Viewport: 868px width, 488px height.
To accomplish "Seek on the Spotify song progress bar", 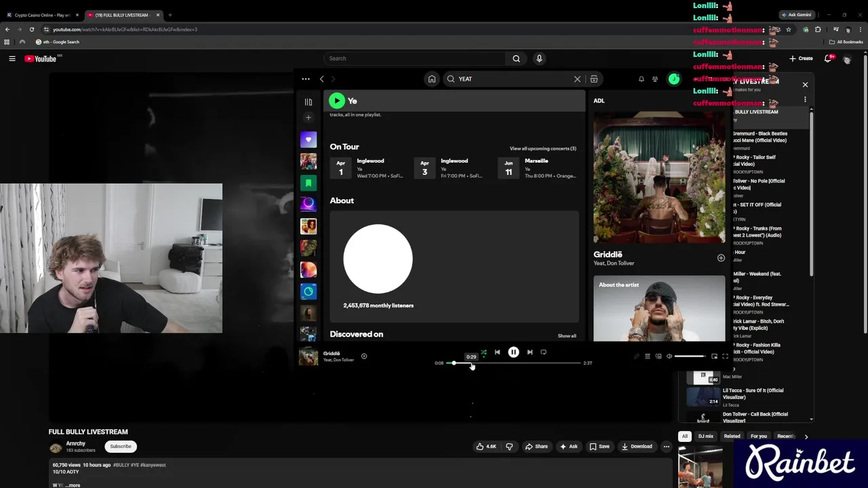I will click(514, 363).
